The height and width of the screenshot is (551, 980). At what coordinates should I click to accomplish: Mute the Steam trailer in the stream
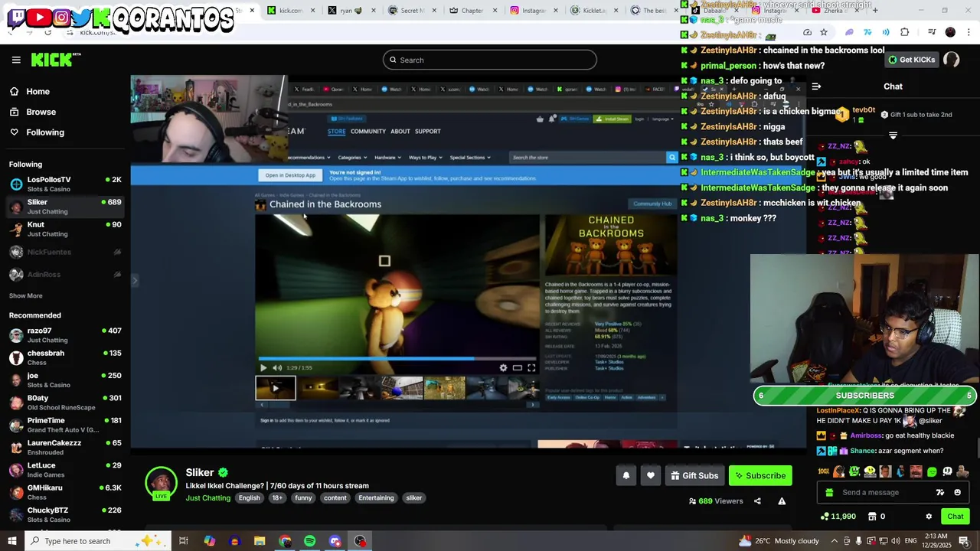pyautogui.click(x=277, y=368)
